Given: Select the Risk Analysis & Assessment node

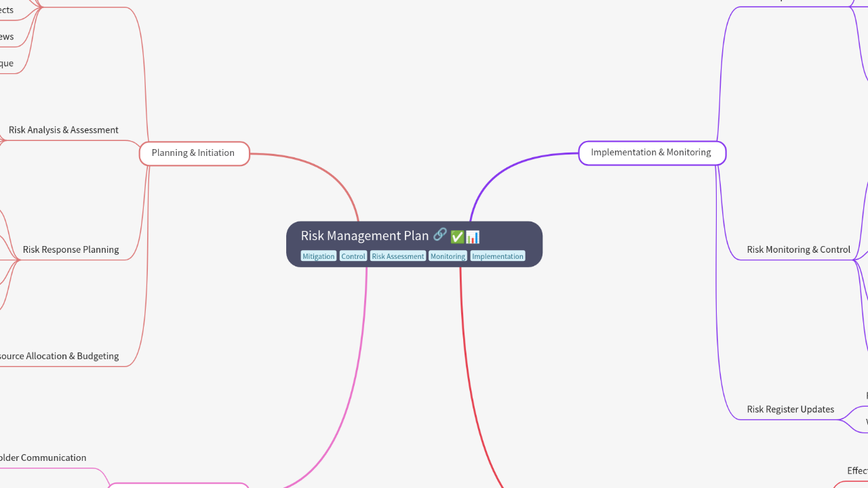Looking at the screenshot, I should [64, 130].
